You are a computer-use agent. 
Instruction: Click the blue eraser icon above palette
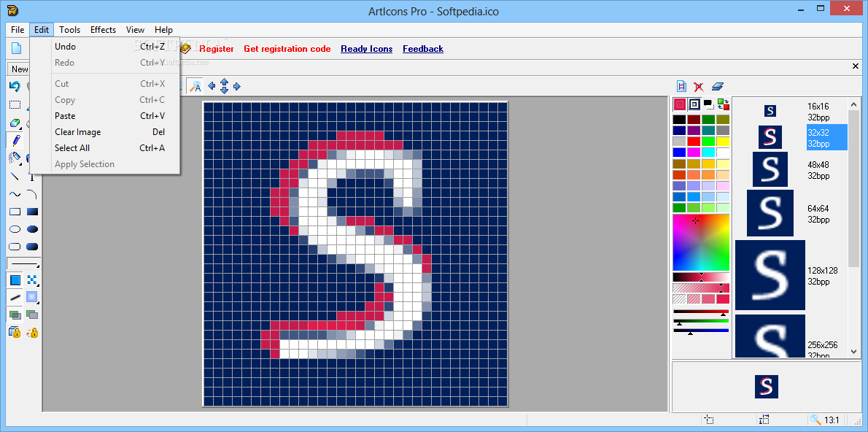(x=718, y=86)
